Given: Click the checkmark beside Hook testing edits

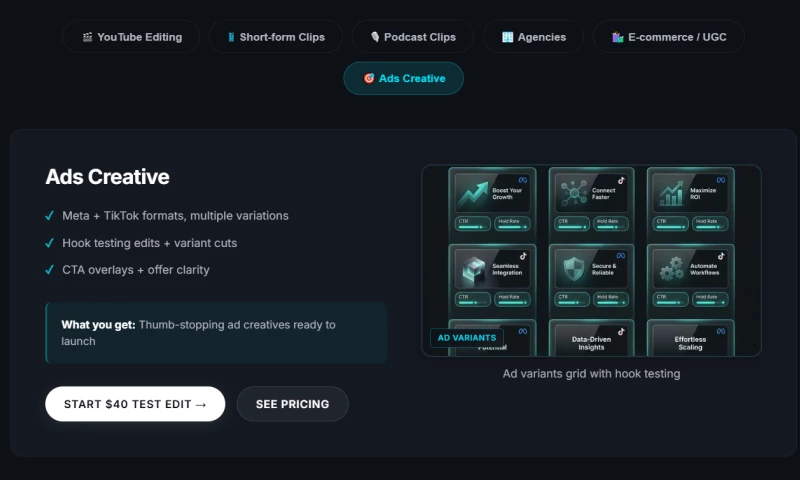Looking at the screenshot, I should tap(50, 243).
